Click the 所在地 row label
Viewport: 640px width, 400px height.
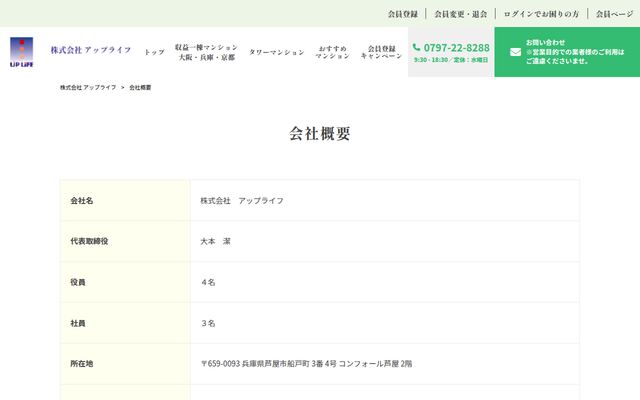(82, 363)
